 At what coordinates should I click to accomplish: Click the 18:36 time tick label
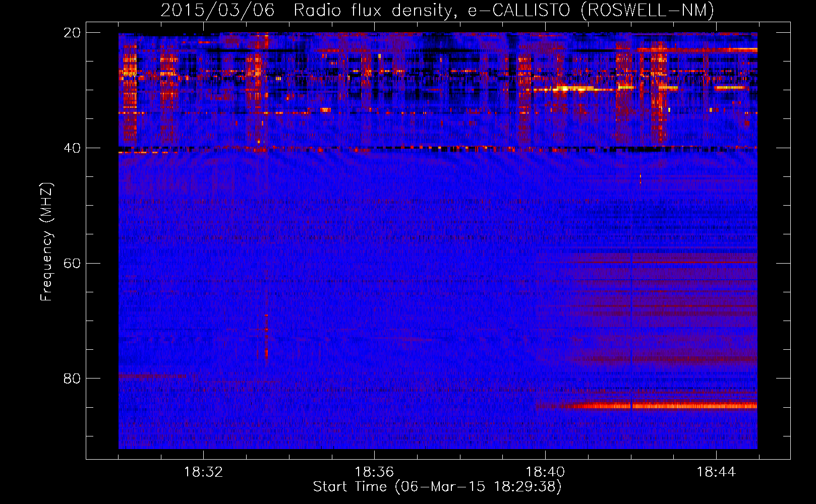[374, 472]
